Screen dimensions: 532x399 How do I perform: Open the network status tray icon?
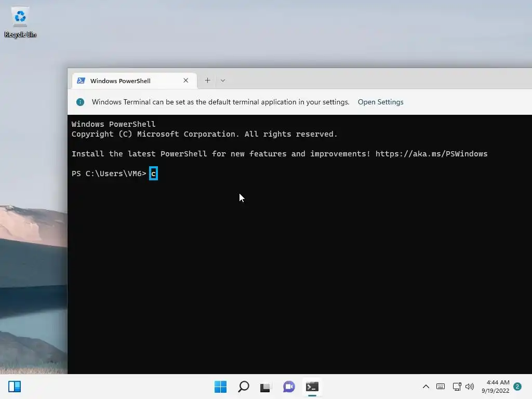click(457, 387)
